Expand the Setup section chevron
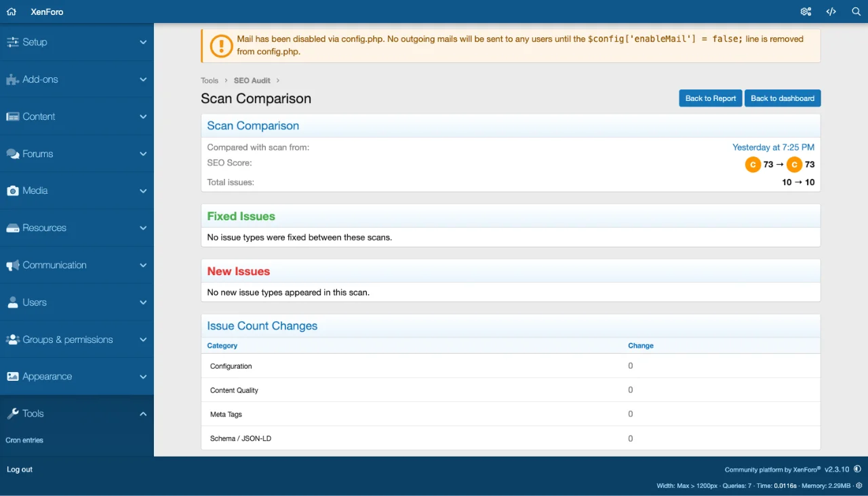868x496 pixels. tap(143, 42)
